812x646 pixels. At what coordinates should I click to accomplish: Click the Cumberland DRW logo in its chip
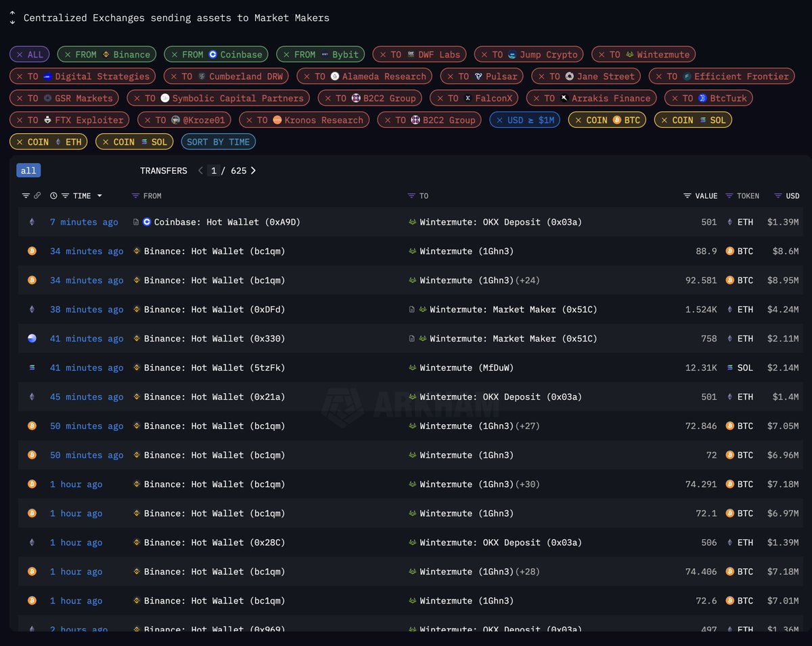[201, 76]
